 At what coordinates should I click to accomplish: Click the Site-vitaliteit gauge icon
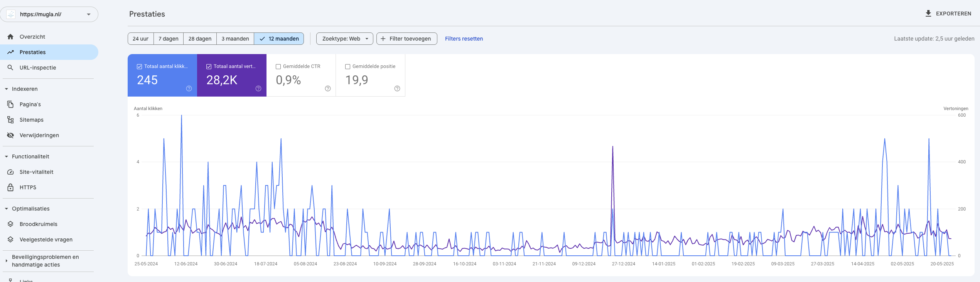click(10, 172)
